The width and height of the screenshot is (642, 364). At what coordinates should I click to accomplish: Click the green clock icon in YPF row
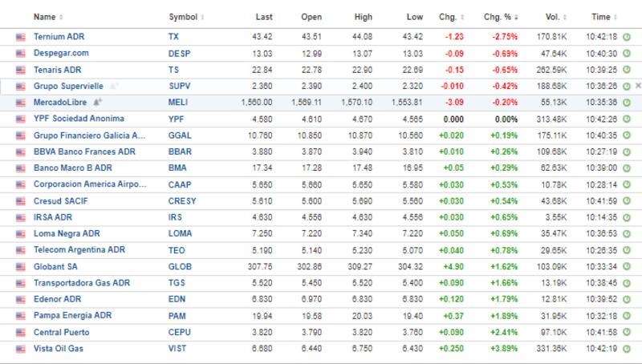[626, 119]
